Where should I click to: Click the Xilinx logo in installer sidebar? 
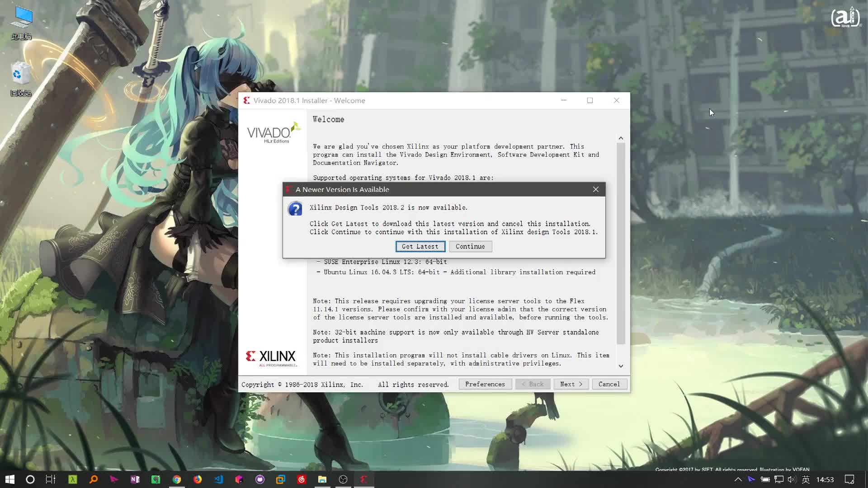coord(271,358)
